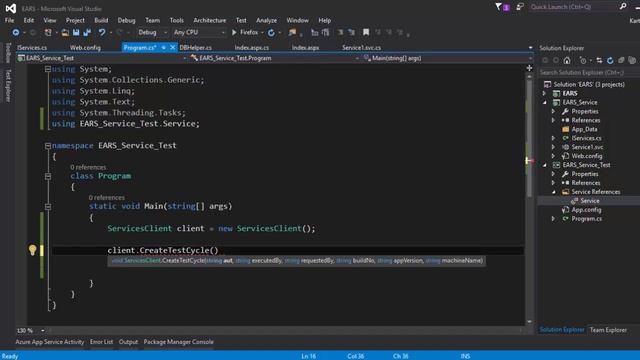
Task: Click the Refresh browser icon in toolbar
Action: pos(271,33)
